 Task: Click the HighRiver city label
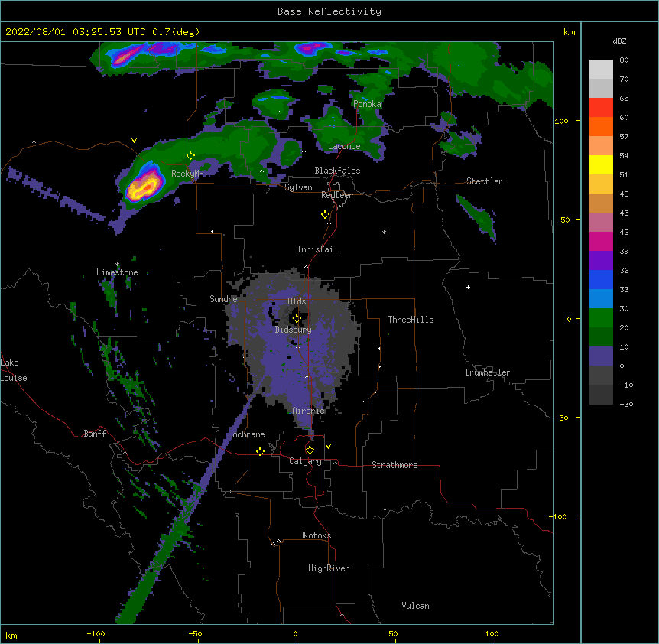point(329,568)
